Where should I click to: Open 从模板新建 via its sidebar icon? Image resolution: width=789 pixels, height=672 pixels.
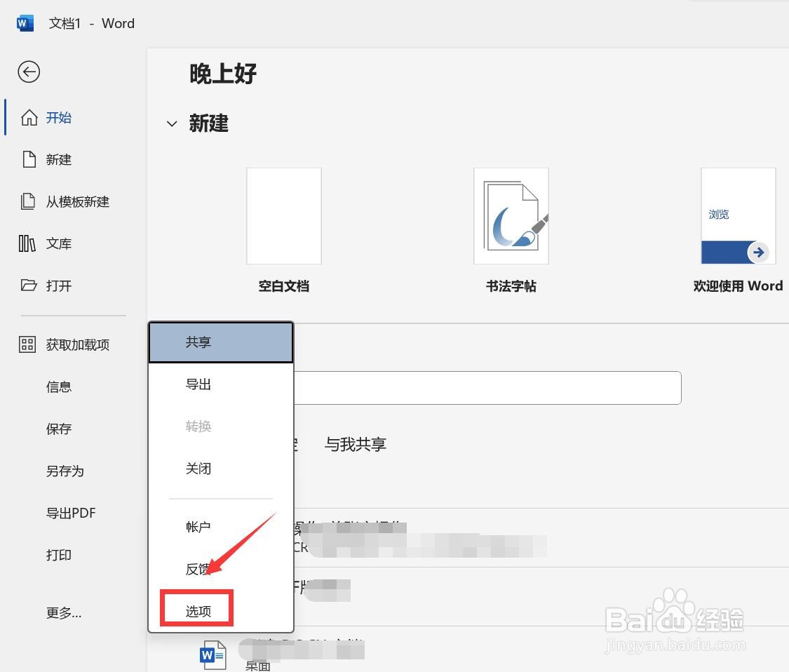coord(27,201)
